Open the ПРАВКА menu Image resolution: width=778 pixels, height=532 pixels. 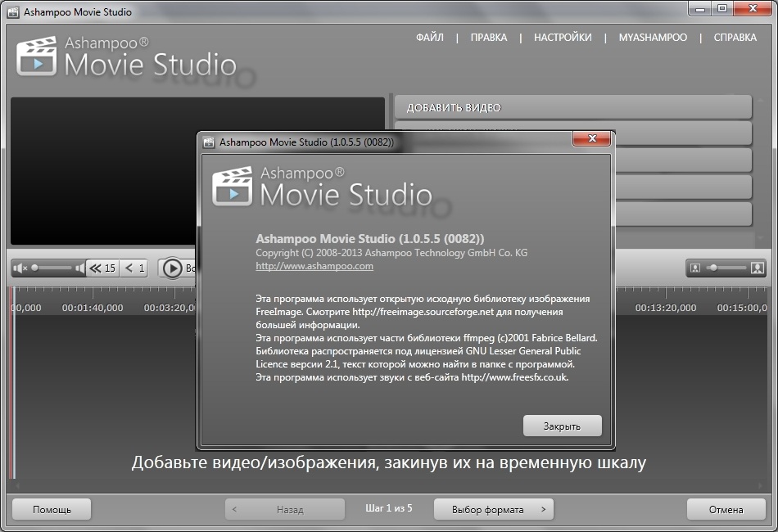[x=489, y=38]
